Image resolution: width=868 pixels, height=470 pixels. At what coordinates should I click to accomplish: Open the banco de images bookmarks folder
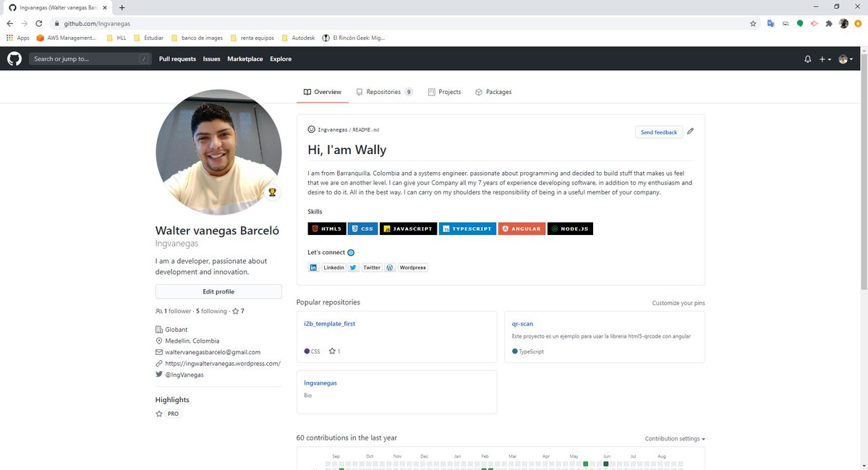(x=197, y=38)
